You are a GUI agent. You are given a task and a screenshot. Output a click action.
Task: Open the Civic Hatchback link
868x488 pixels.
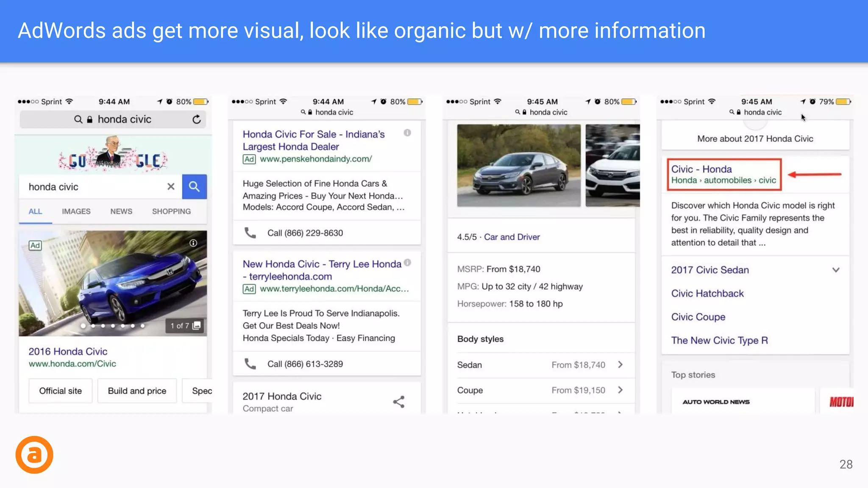[707, 293]
